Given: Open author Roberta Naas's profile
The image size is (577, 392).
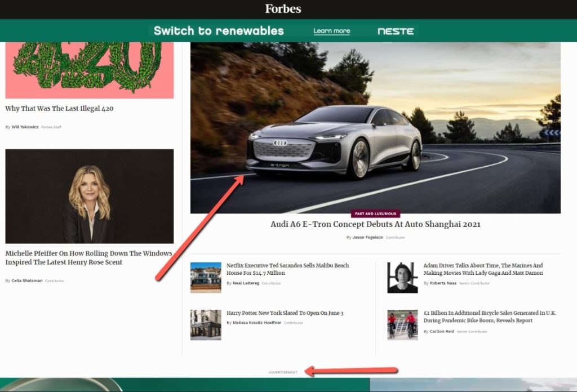Looking at the screenshot, I should (x=443, y=283).
